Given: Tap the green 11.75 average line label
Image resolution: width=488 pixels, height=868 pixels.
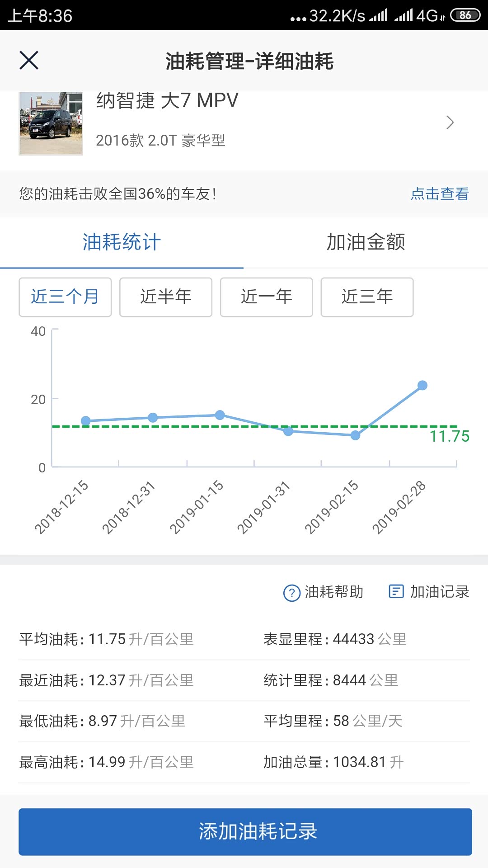Looking at the screenshot, I should (449, 436).
